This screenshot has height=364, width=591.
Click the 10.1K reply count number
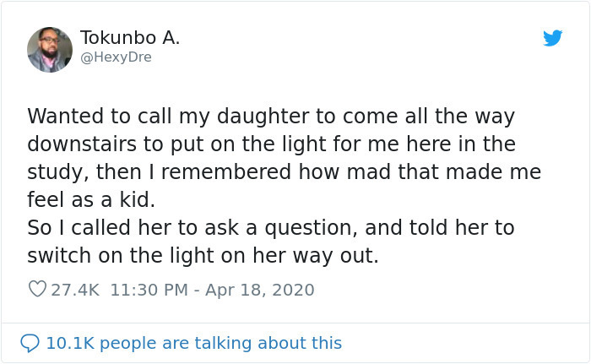(x=69, y=343)
